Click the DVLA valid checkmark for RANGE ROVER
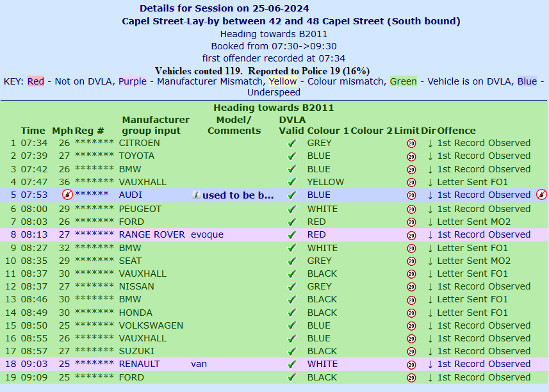 pos(291,235)
